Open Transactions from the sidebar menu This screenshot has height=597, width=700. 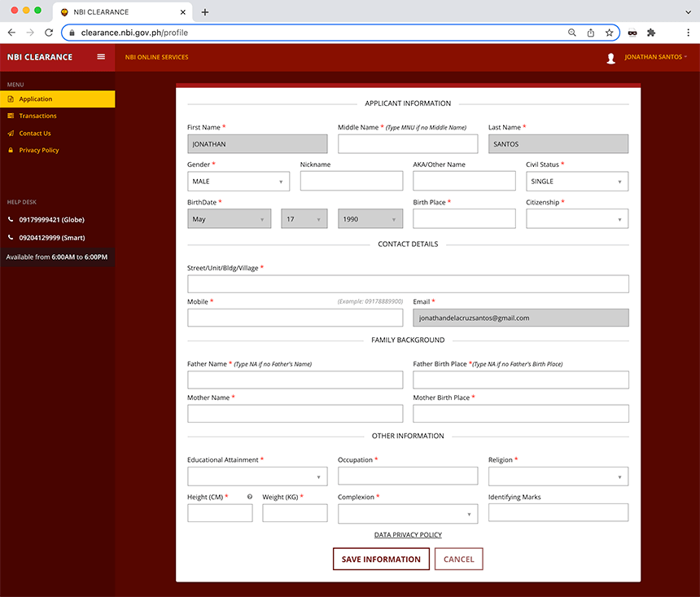tap(58, 116)
